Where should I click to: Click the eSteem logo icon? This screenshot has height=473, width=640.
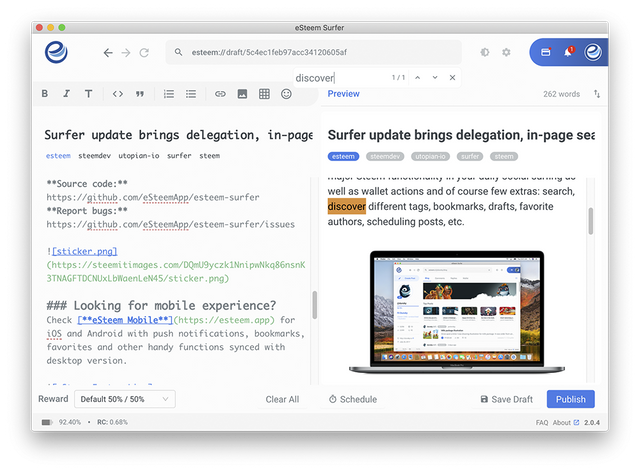(x=56, y=52)
